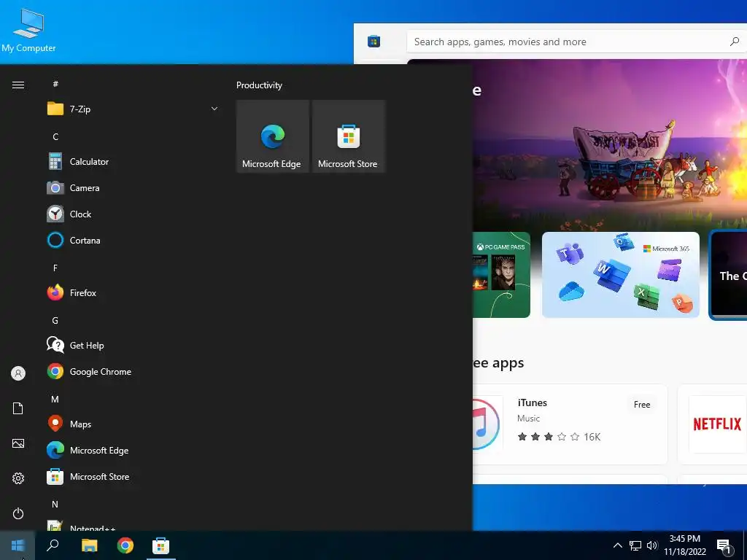Jump to the # letter header
The width and height of the screenshot is (747, 560).
(x=55, y=85)
